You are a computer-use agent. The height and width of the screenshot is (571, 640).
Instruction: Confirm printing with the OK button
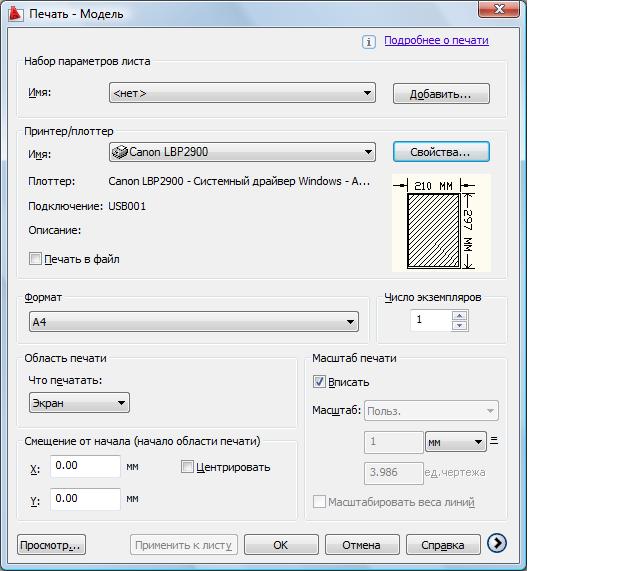pyautogui.click(x=281, y=545)
